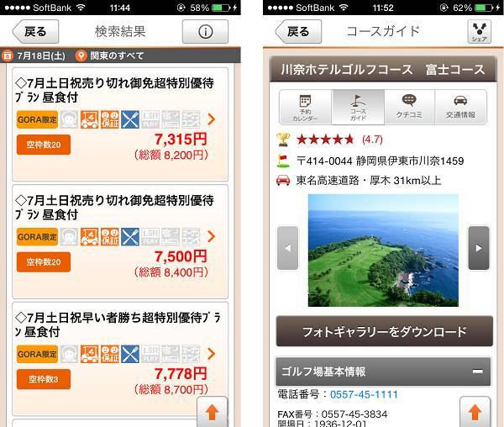The width and height of the screenshot is (504, 427).
Task: Switch to 交通情報 tab
Action: (460, 107)
